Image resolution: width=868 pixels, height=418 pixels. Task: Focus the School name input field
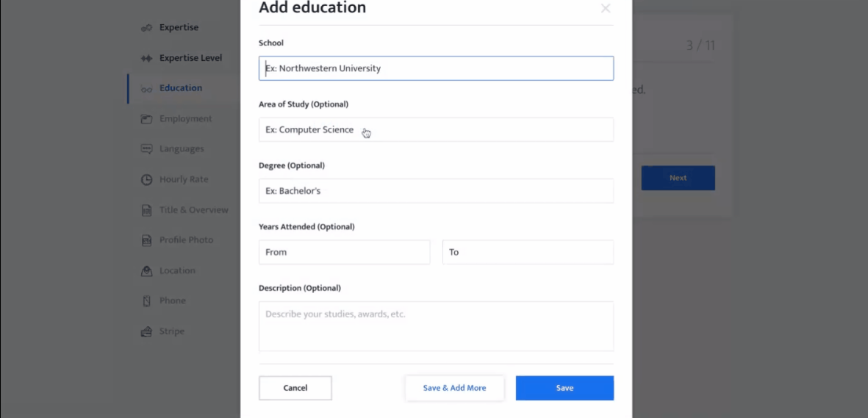click(436, 68)
